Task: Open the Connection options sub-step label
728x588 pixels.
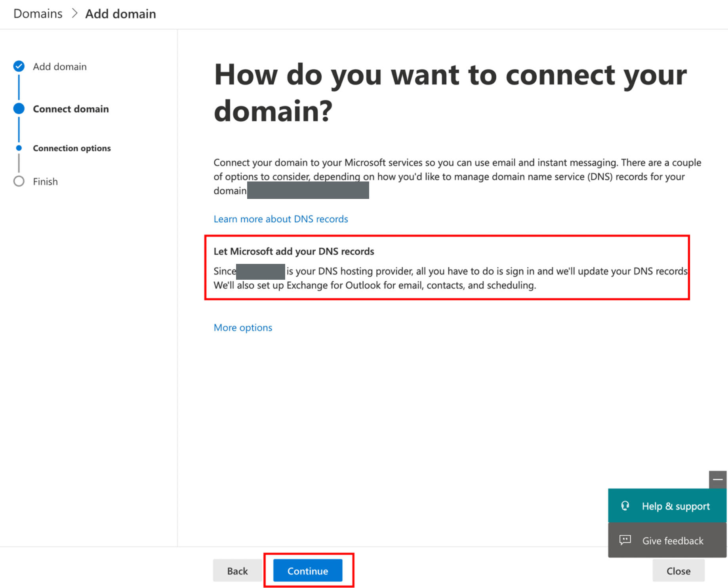Action: coord(72,148)
